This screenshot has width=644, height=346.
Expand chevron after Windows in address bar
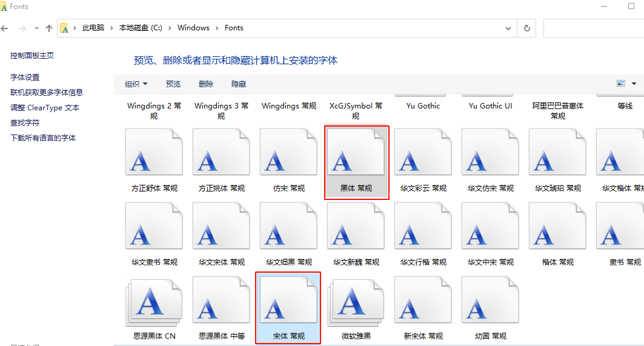click(x=217, y=28)
